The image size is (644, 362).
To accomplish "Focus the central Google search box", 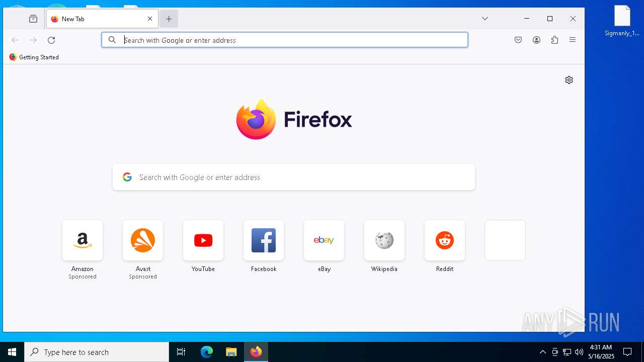I will coord(294,177).
